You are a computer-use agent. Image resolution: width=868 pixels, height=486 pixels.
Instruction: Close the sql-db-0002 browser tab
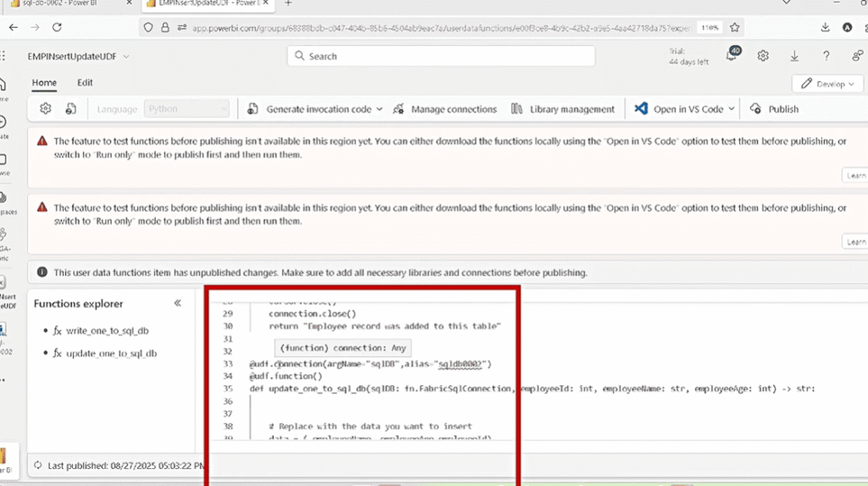pos(129,3)
